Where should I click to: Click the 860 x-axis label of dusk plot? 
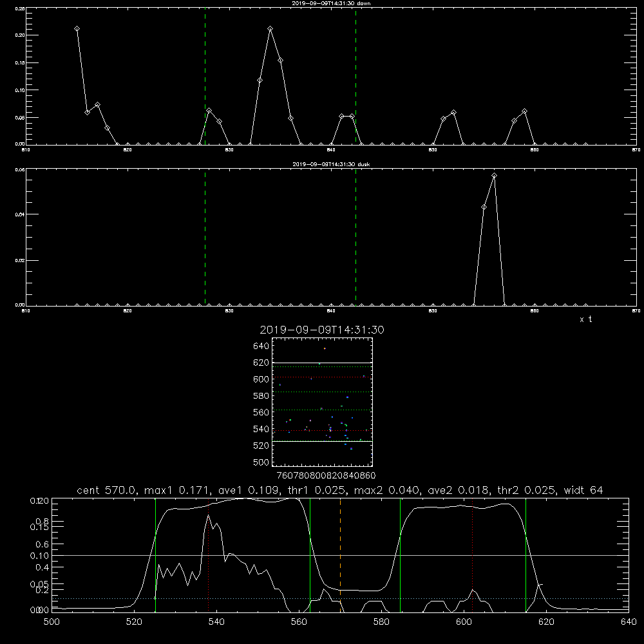pos(535,311)
